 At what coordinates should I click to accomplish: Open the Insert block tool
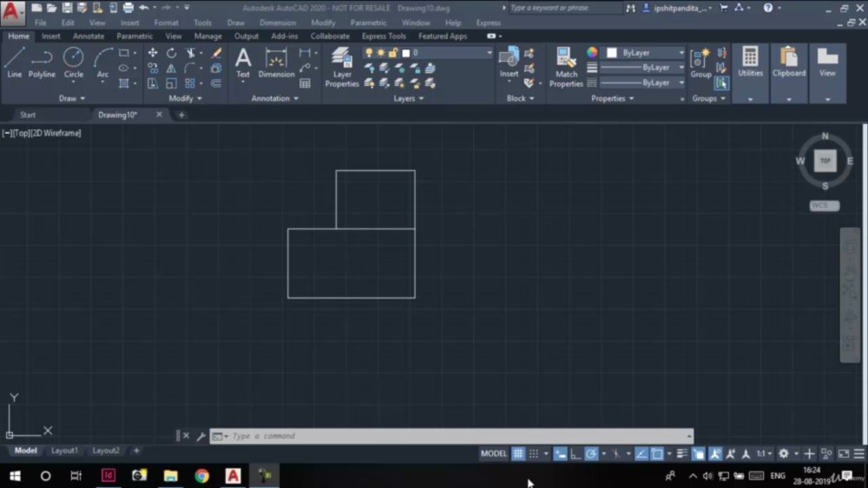point(509,63)
